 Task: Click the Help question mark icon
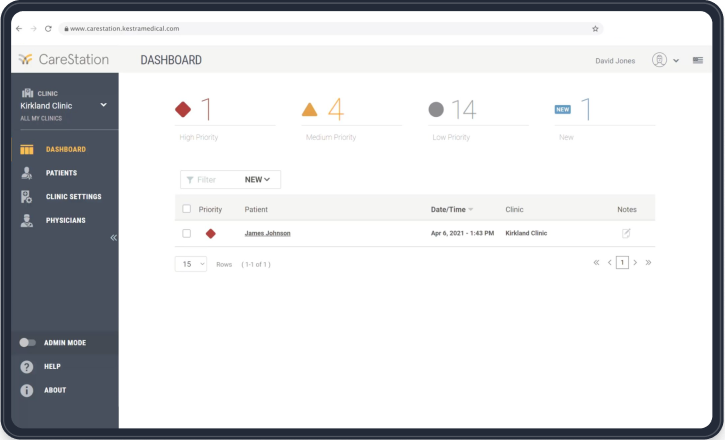pos(27,367)
